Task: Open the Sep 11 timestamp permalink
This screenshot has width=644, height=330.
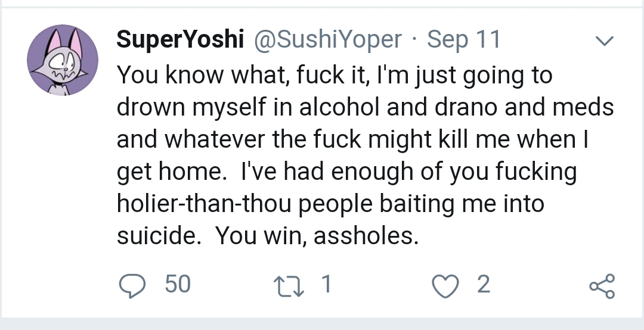Action: pos(464,40)
